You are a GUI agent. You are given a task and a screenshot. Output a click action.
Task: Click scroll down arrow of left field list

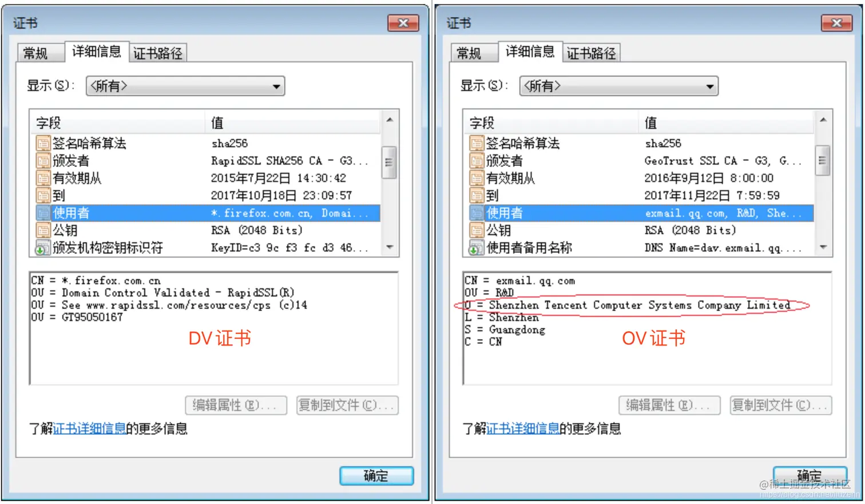click(390, 248)
